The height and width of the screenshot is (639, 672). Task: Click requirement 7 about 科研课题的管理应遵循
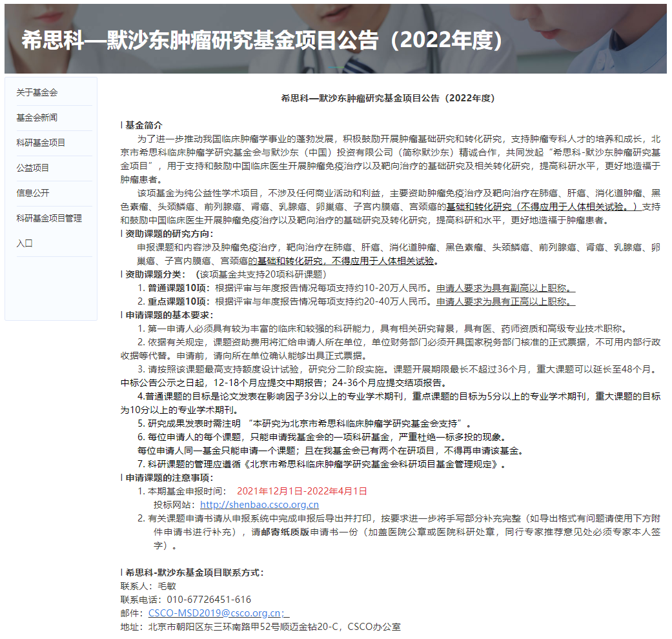(321, 464)
